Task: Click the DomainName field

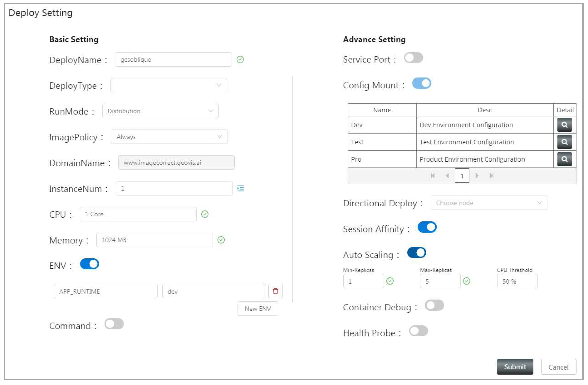Action: 176,163
